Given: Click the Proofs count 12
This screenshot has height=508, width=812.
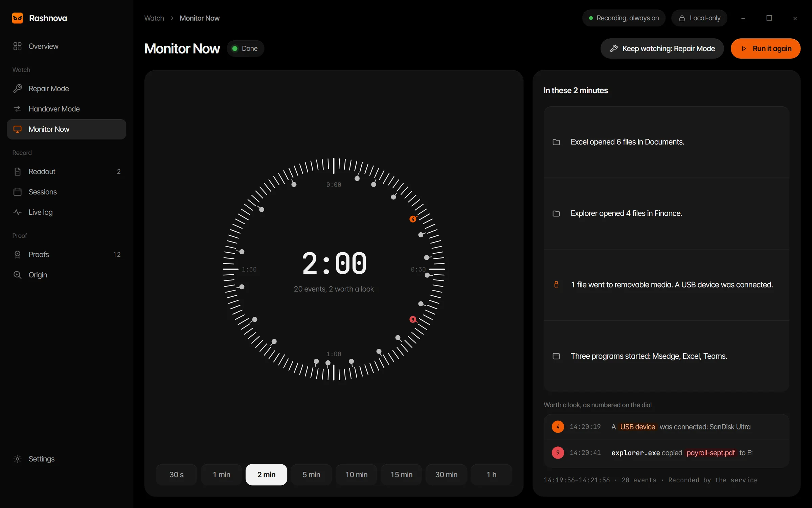Looking at the screenshot, I should (117, 254).
